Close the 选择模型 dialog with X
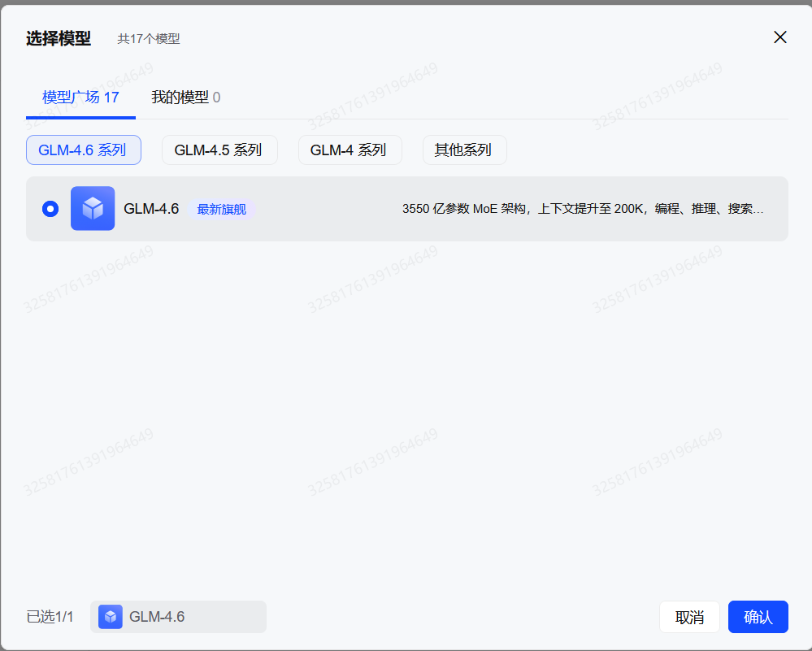The width and height of the screenshot is (812, 651). coord(779,37)
